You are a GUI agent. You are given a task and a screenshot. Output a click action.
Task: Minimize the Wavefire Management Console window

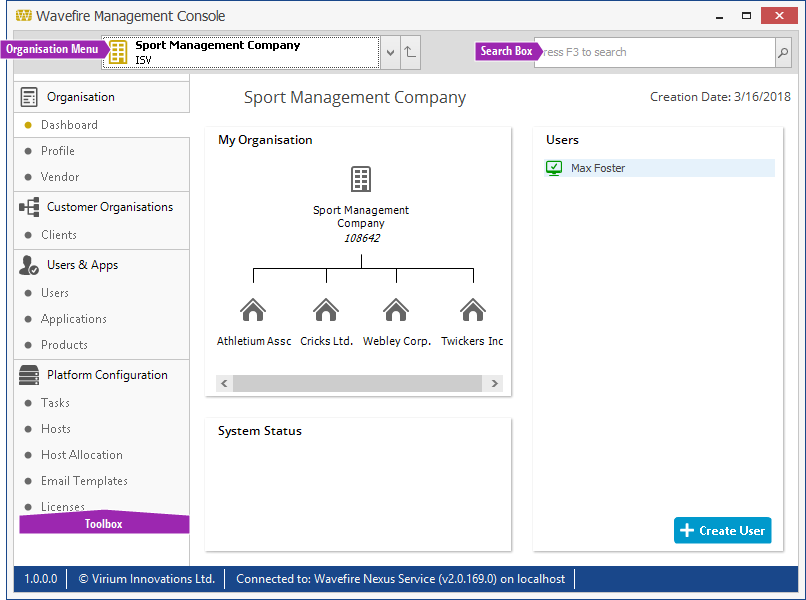[x=719, y=16]
